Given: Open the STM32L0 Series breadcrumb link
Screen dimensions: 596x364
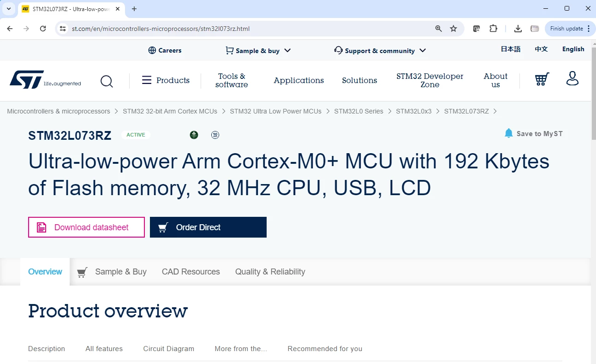Looking at the screenshot, I should [x=359, y=111].
